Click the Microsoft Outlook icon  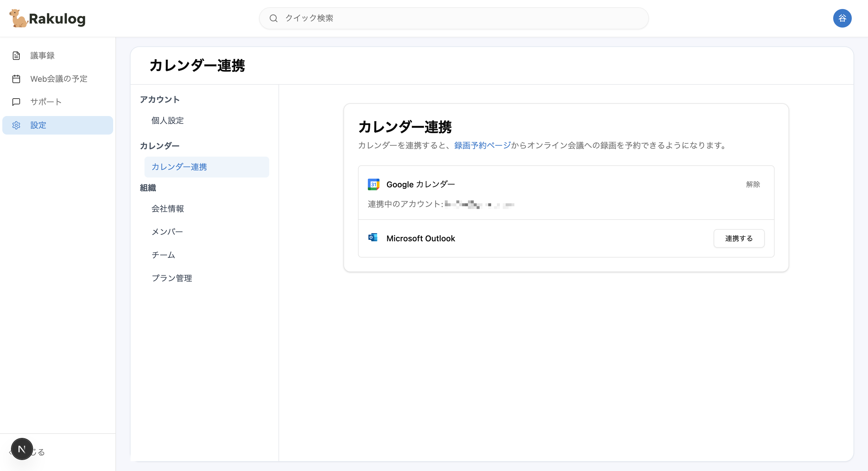[373, 238]
